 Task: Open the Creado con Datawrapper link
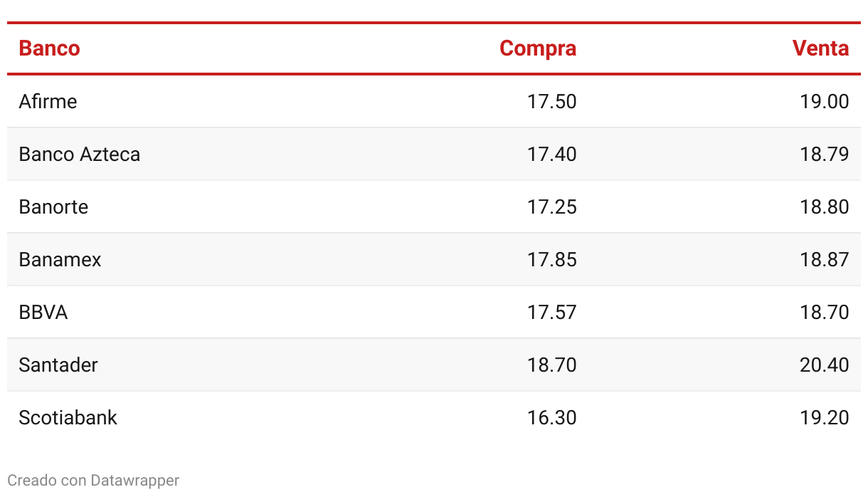click(93, 481)
